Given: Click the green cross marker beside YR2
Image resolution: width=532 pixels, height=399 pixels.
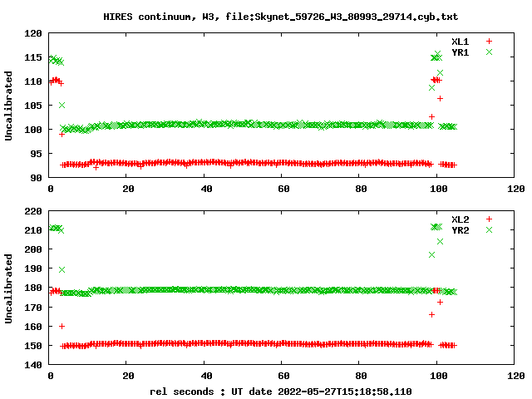Looking at the screenshot, I should coord(489,230).
